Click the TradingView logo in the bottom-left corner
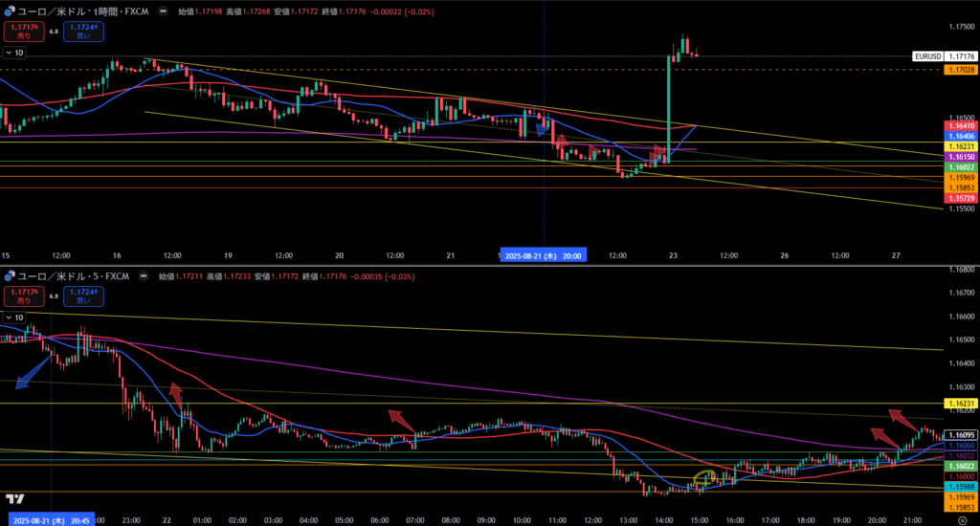The width and height of the screenshot is (980, 526). [15, 498]
